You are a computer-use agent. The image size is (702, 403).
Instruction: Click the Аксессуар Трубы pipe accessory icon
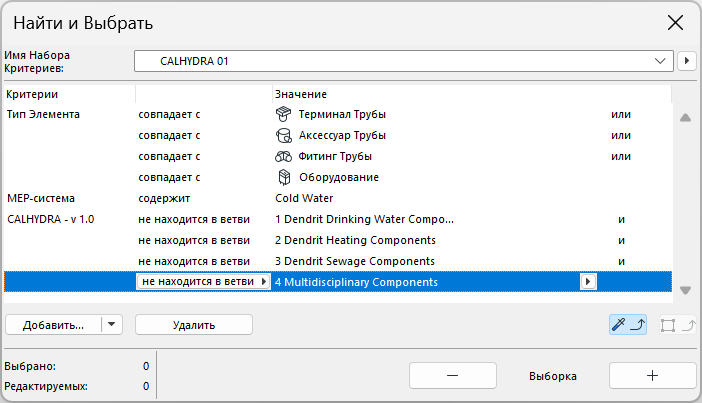click(283, 135)
